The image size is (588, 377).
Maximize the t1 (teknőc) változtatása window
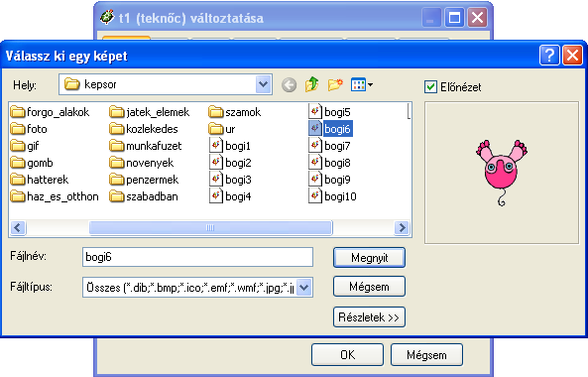(x=454, y=18)
